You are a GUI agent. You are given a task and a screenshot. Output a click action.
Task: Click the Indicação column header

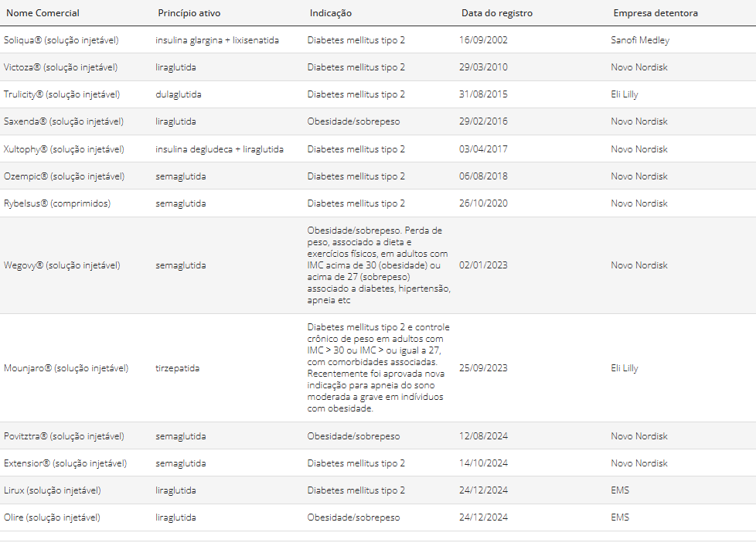pyautogui.click(x=331, y=13)
